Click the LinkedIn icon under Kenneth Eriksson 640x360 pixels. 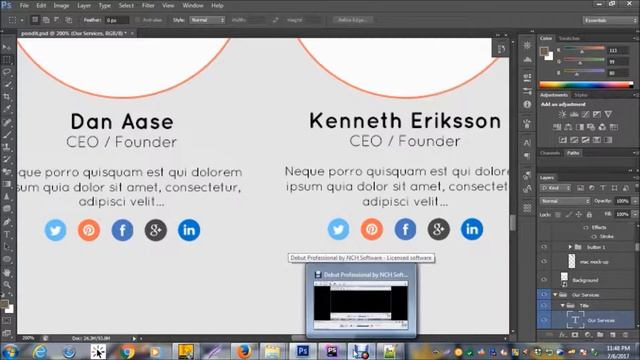(472, 229)
